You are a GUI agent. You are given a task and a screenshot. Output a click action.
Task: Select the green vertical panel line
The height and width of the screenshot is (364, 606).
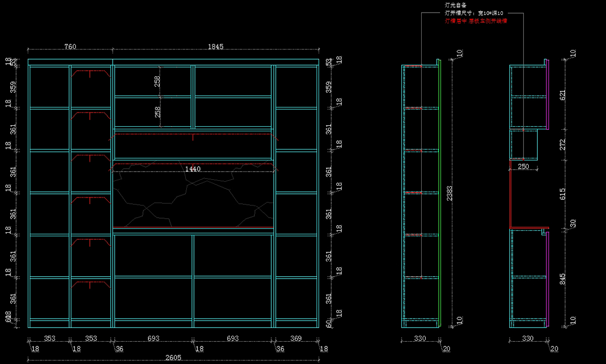440,192
